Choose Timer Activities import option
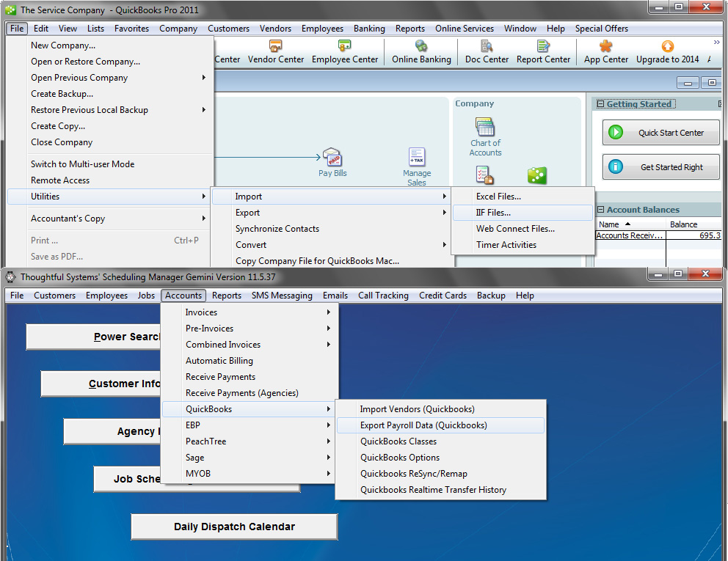This screenshot has height=561, width=728. coord(523,244)
